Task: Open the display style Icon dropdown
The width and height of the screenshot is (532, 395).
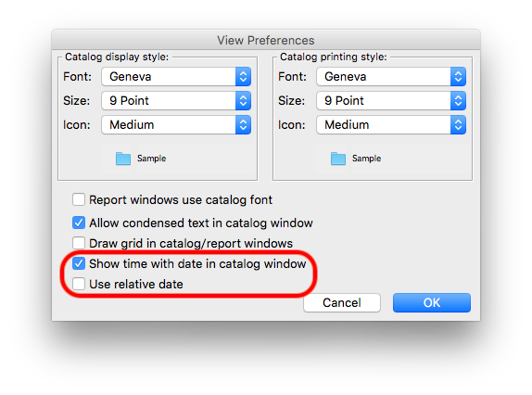Action: (x=176, y=125)
